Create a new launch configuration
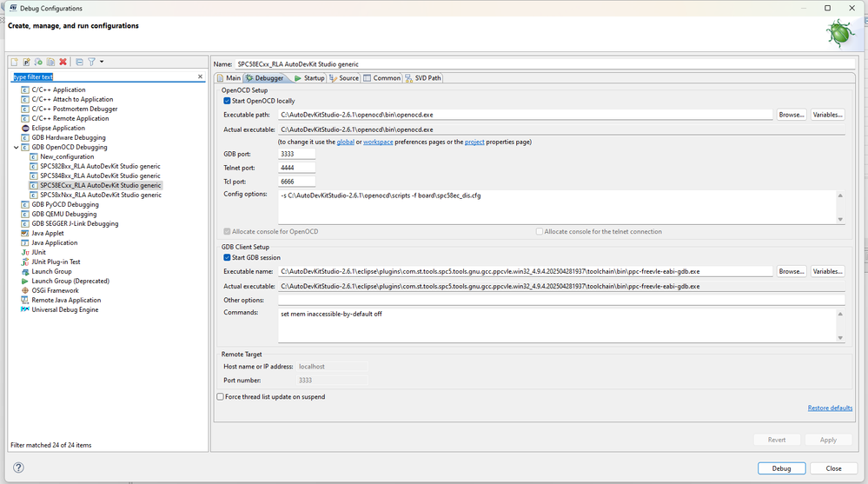 (15, 62)
